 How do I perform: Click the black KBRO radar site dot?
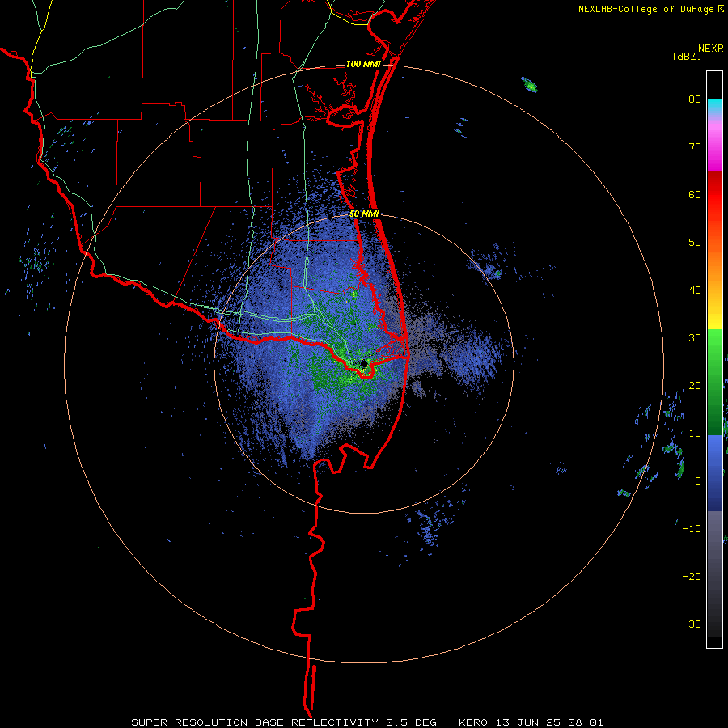[x=363, y=363]
